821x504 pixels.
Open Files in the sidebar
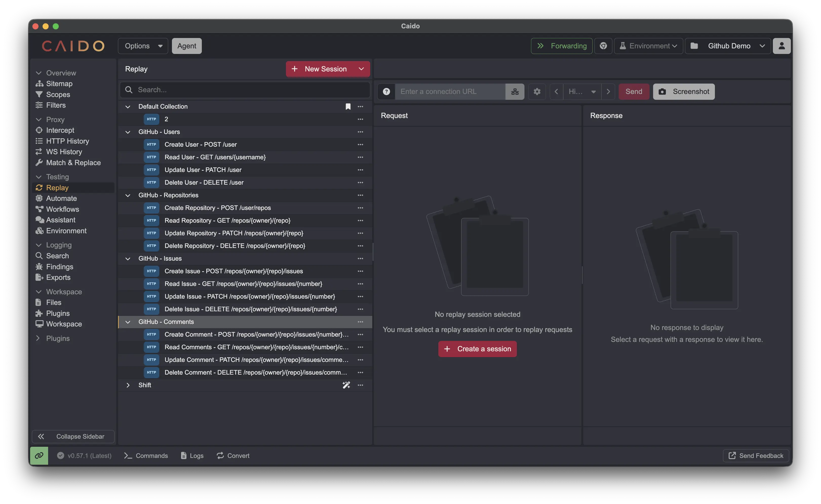click(53, 302)
